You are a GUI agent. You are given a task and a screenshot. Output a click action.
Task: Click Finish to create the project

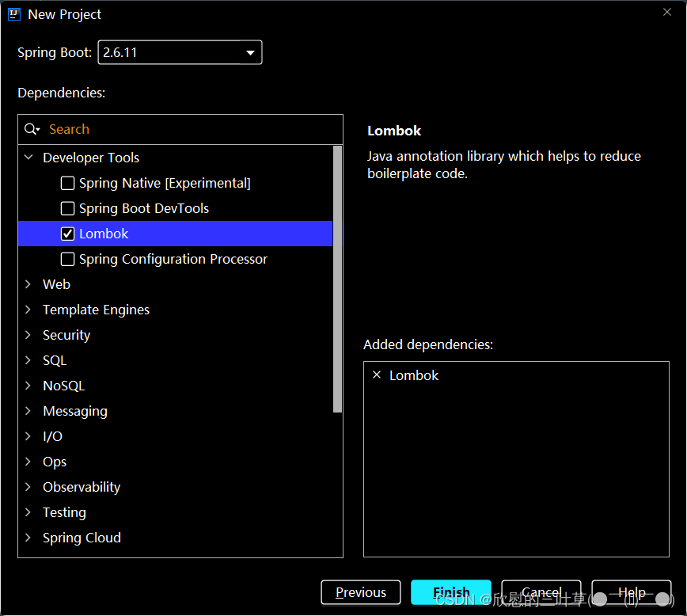click(451, 592)
